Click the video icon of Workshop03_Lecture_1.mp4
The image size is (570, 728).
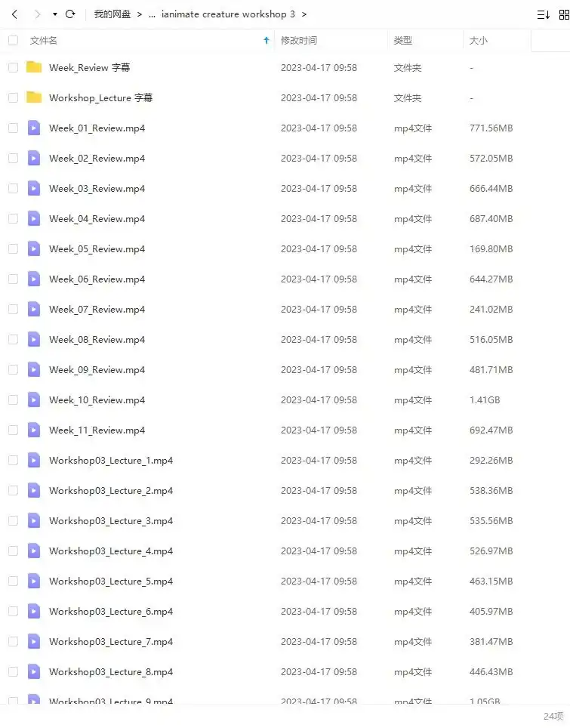[x=34, y=460]
